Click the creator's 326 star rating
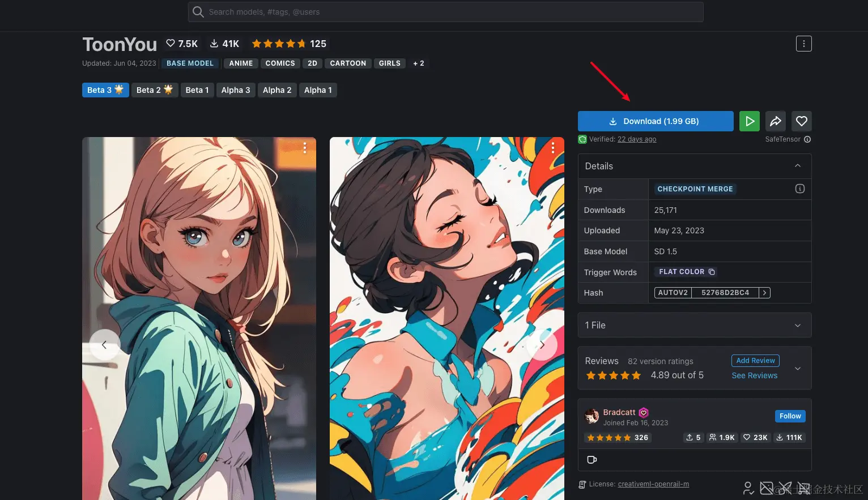 point(618,438)
